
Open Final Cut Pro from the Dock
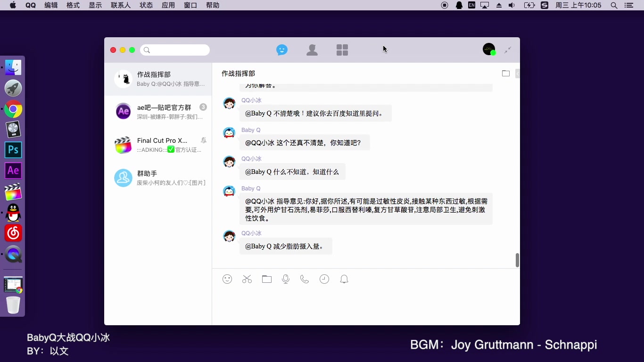click(x=13, y=192)
